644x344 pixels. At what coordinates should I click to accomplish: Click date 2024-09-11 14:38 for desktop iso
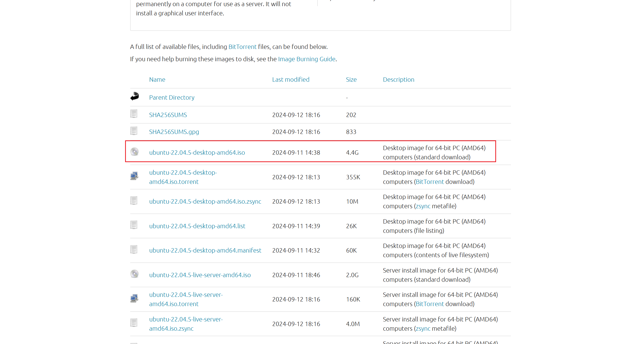pos(296,153)
